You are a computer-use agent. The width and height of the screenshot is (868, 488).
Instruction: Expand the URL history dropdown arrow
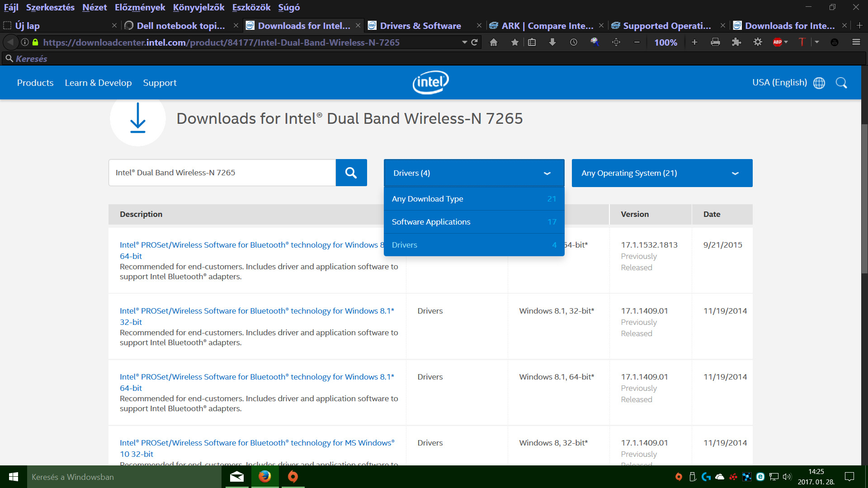pos(464,42)
